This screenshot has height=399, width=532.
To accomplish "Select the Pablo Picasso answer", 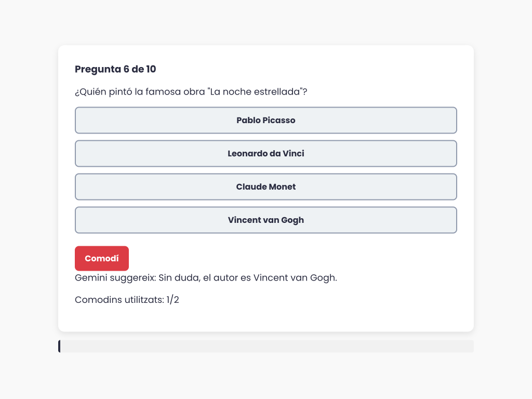I will coord(266,121).
